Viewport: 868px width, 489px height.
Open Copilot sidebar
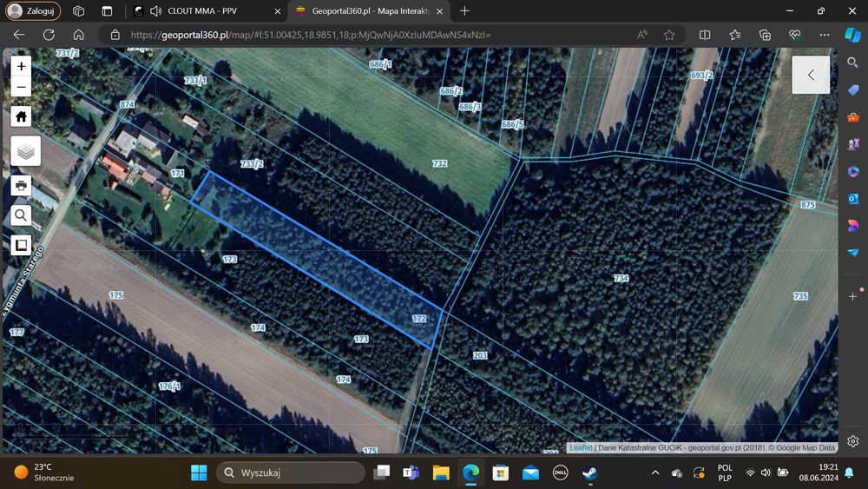click(852, 35)
